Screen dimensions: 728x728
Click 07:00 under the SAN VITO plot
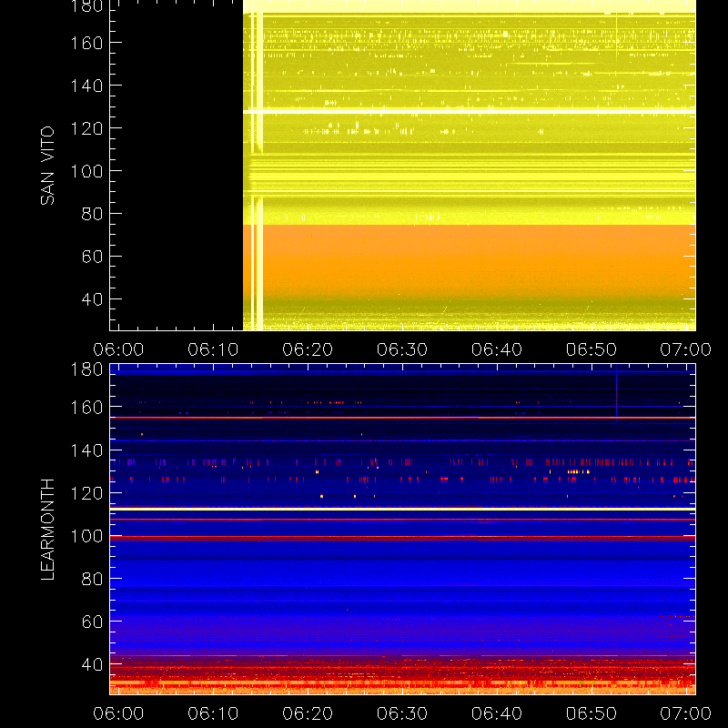pos(686,349)
